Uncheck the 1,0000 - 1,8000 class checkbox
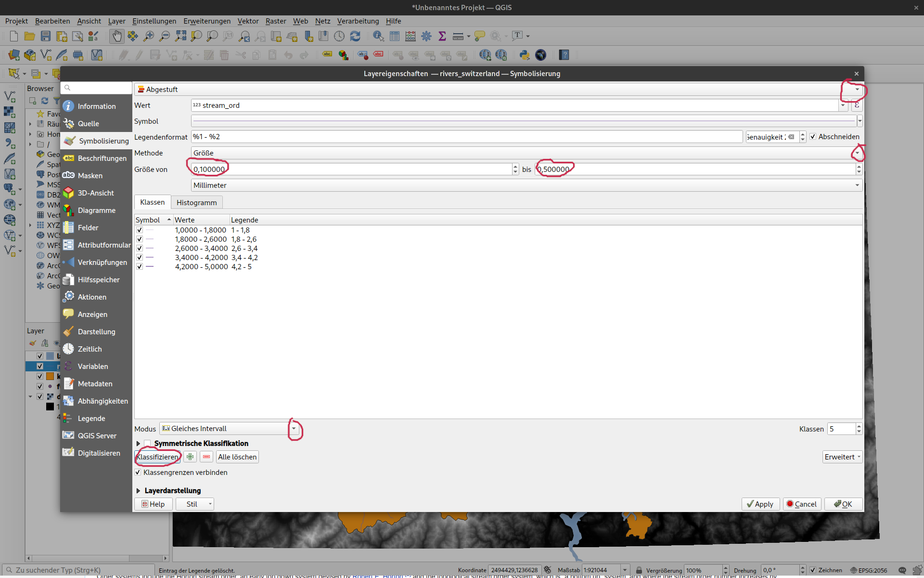924x578 pixels. click(140, 230)
